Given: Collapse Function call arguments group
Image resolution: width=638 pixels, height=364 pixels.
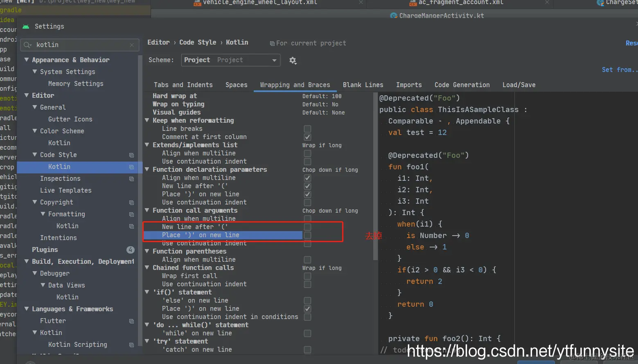Looking at the screenshot, I should tap(147, 211).
